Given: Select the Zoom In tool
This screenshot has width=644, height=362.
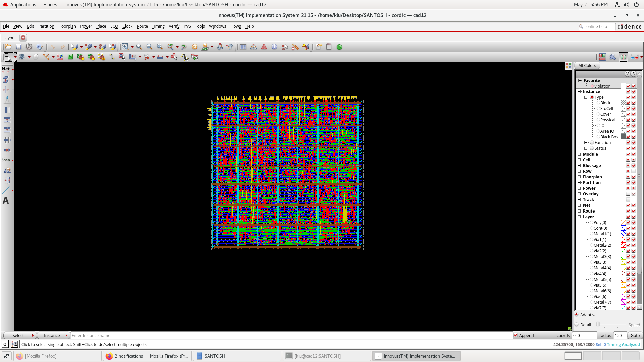Looking at the screenshot, I should (x=139, y=47).
